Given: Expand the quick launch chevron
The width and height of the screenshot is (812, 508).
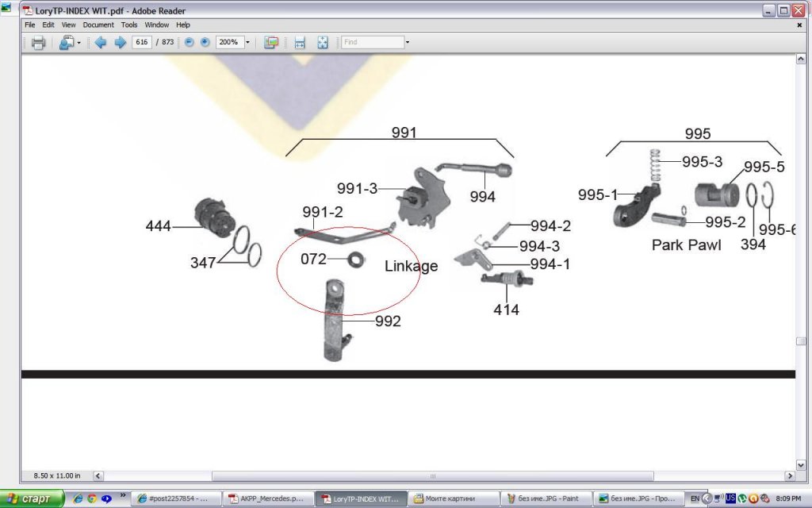Looking at the screenshot, I should pyautogui.click(x=123, y=495).
